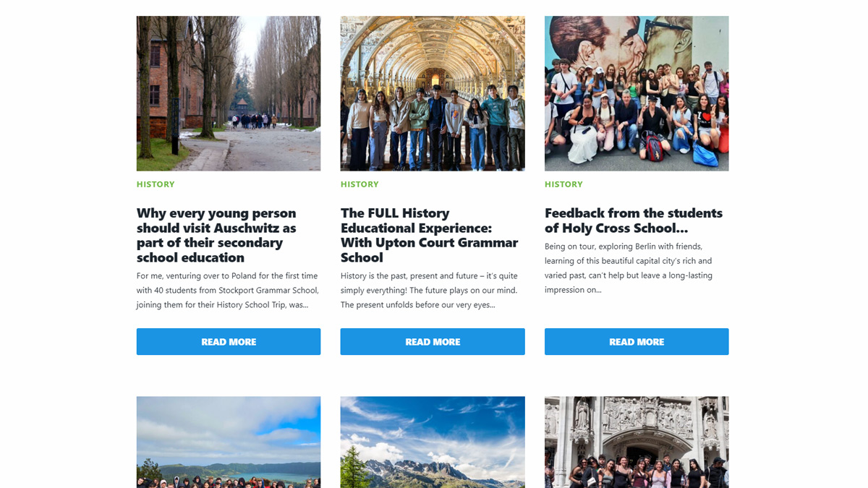Open the Auschwitz avenue photo thumbnail
Viewport: 868px width, 488px height.
click(229, 93)
